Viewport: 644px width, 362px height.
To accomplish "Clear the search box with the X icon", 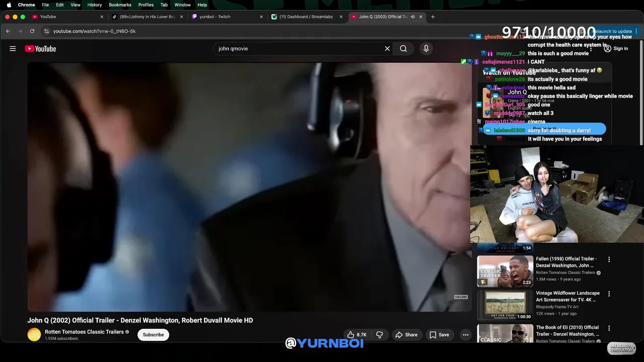I will [x=387, y=49].
